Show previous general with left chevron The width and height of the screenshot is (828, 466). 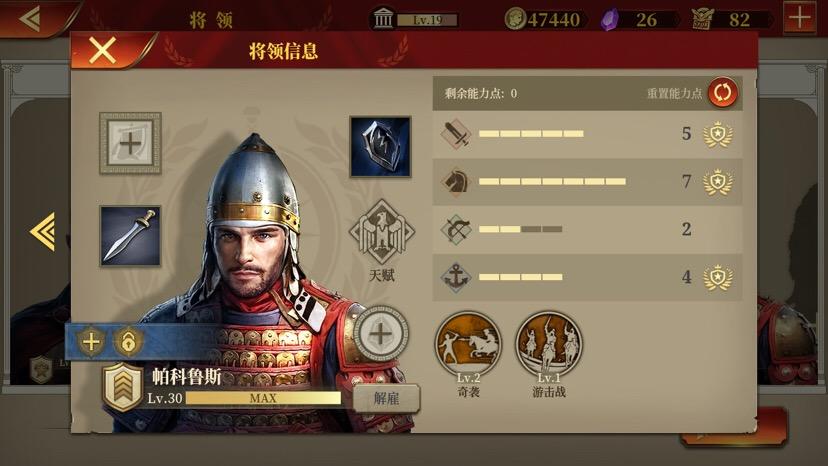click(43, 231)
